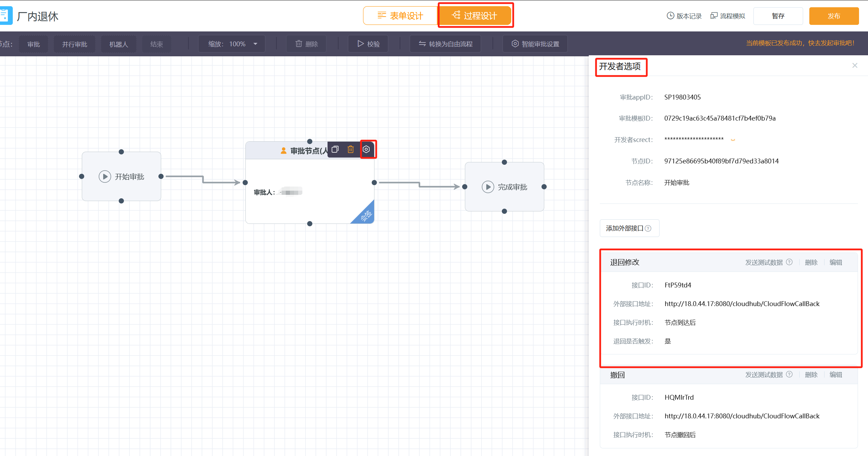The image size is (868, 456).
Task: Click the 暂存 button
Action: coord(778,16)
